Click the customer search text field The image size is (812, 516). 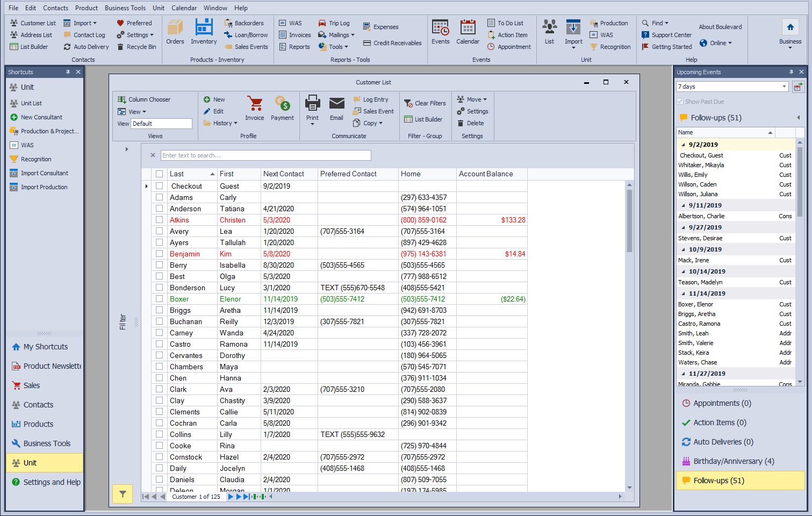265,155
